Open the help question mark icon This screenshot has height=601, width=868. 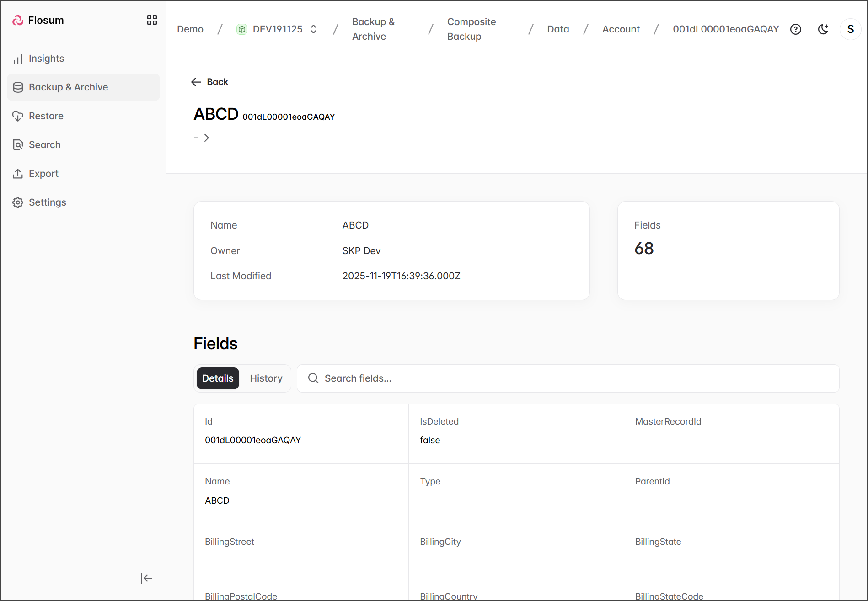796,29
